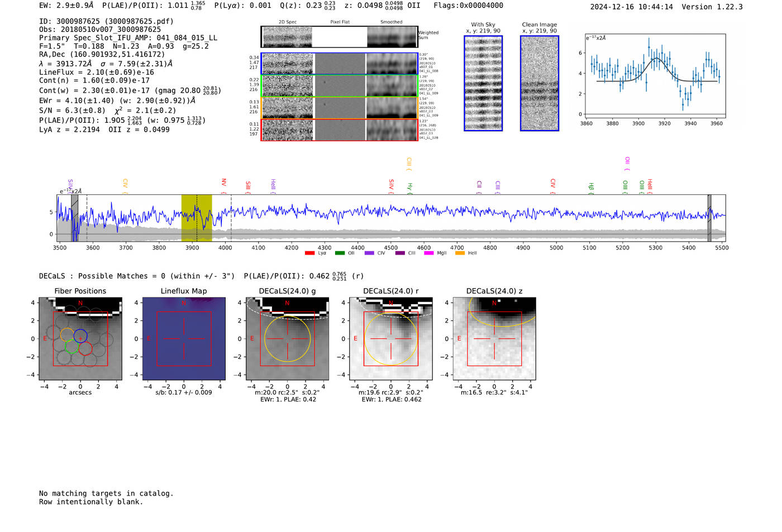
Task: Click the yellow highlighted region on the spectrum
Action: (x=197, y=218)
